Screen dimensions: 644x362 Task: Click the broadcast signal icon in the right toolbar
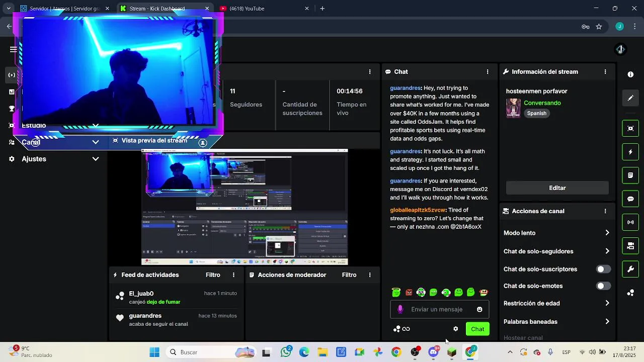tap(630, 222)
